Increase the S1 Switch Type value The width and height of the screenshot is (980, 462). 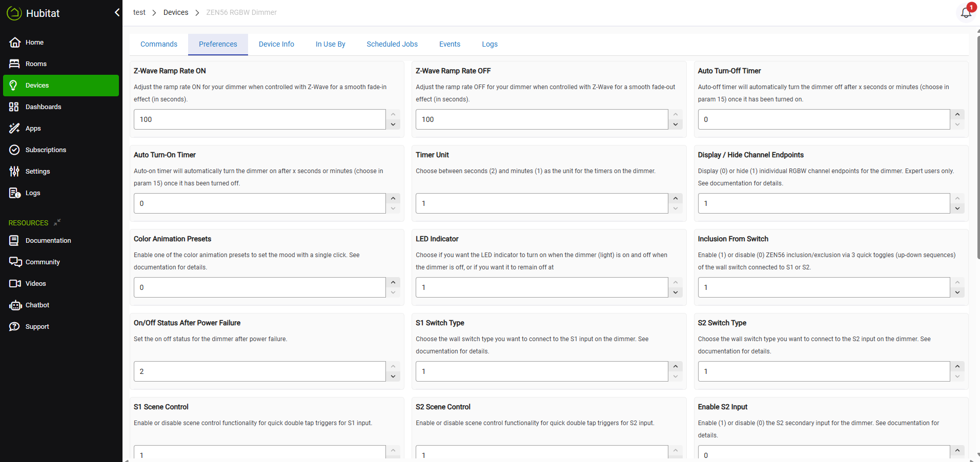(675, 366)
